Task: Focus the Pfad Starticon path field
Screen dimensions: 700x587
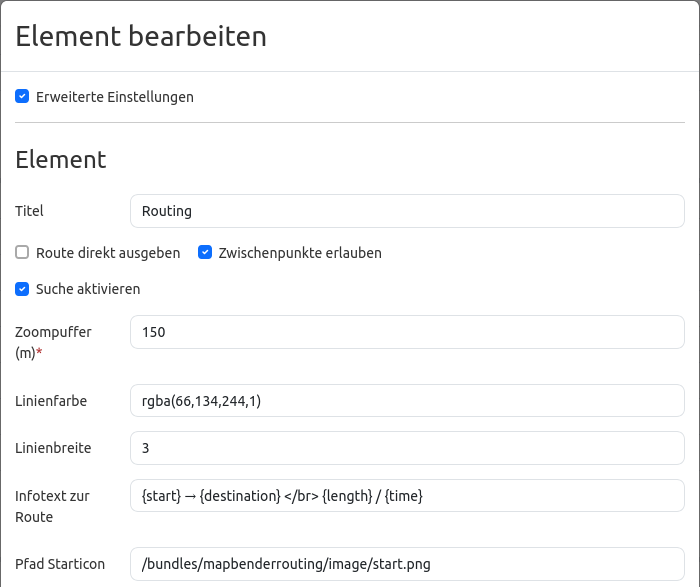Action: [407, 564]
